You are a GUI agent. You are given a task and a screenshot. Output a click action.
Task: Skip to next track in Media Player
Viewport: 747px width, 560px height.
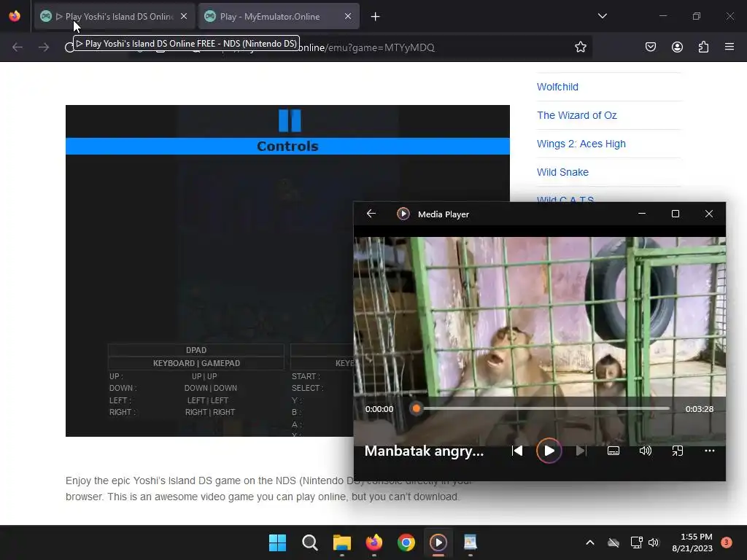click(581, 451)
